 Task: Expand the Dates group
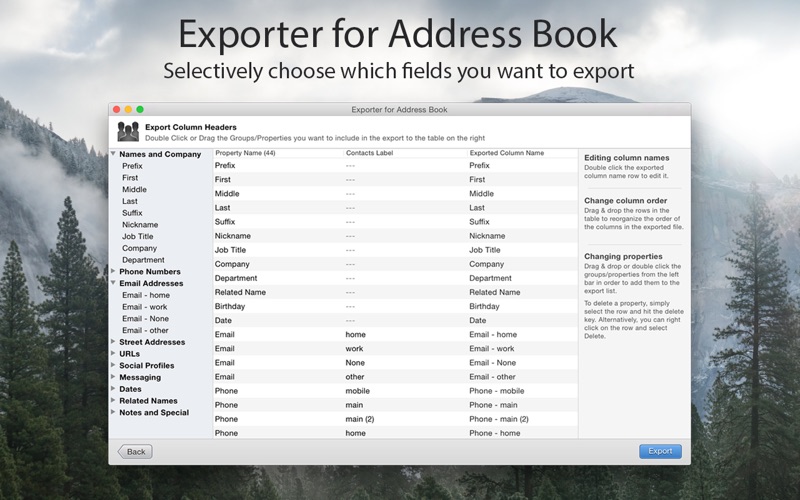[113, 388]
